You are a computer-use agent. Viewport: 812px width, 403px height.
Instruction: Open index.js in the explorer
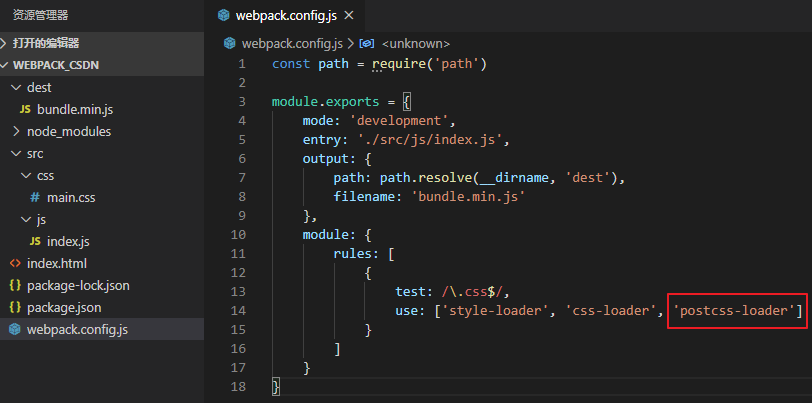(x=68, y=241)
